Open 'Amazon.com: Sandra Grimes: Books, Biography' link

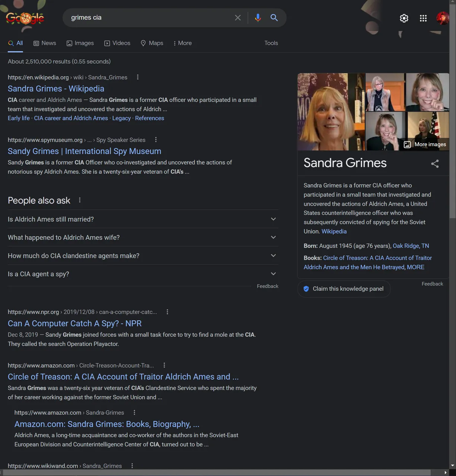click(x=107, y=424)
